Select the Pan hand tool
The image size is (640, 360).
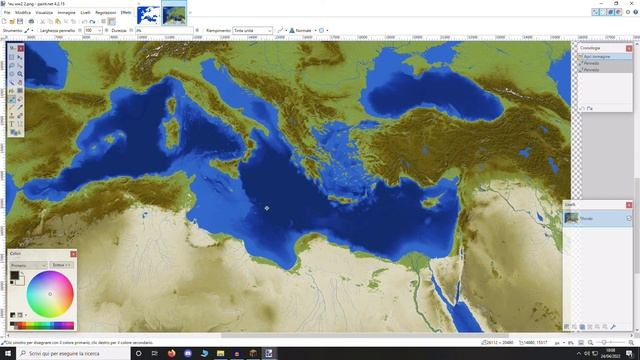[x=20, y=82]
